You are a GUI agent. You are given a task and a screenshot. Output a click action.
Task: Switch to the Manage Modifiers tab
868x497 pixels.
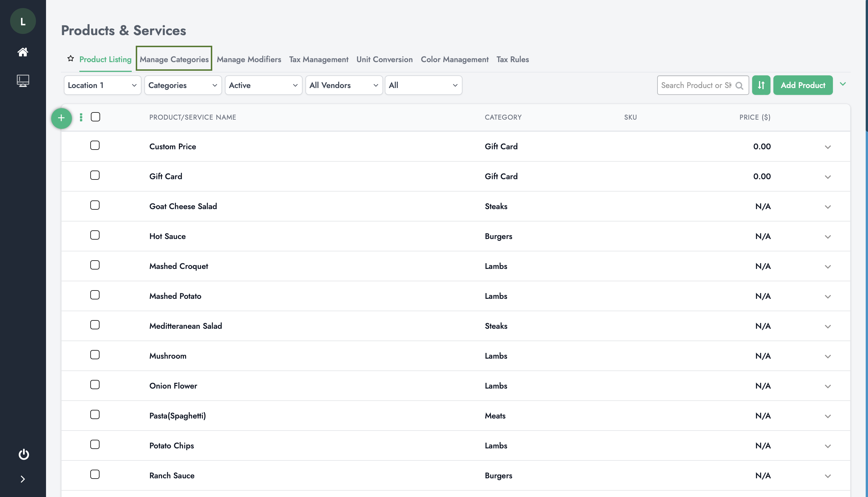249,60
